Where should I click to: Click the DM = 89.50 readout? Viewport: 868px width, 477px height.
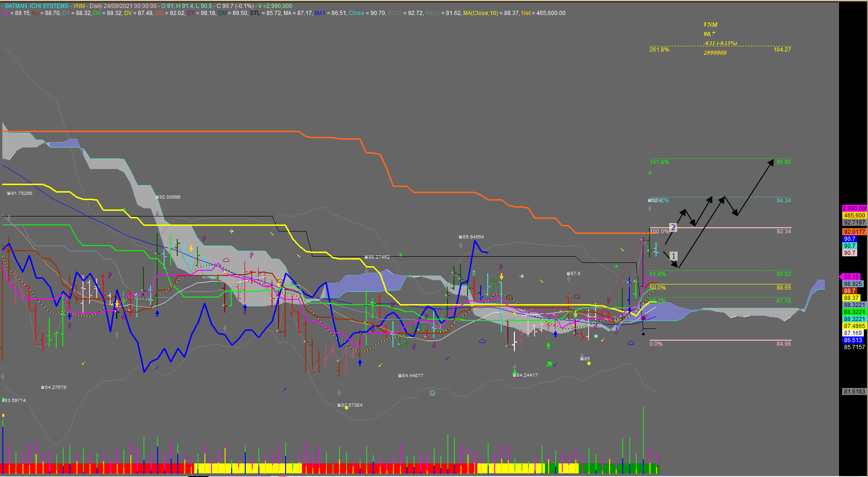tap(233, 13)
